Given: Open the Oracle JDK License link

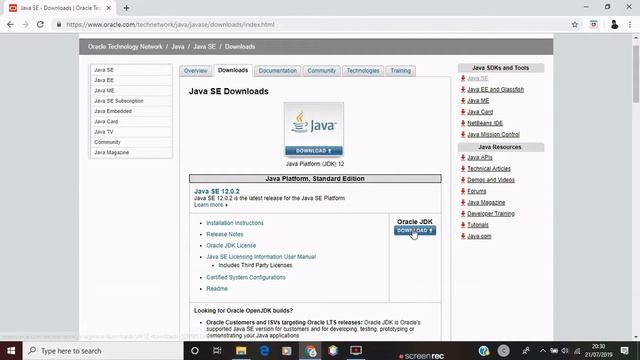Looking at the screenshot, I should click(231, 246).
